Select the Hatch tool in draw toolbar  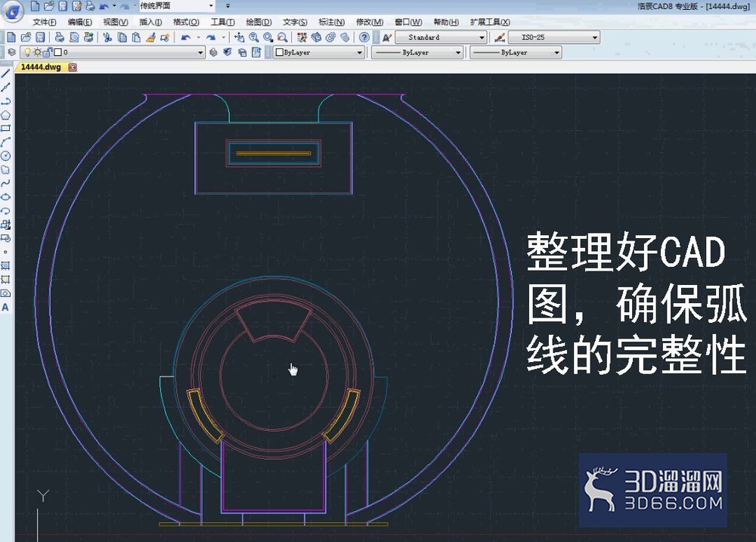(x=5, y=265)
